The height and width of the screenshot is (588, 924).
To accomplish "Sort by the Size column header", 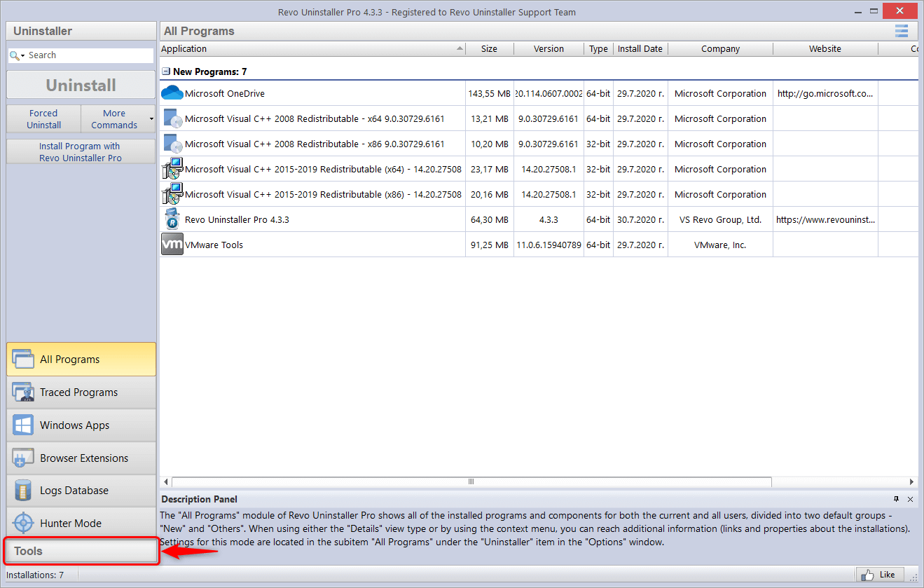I will point(490,49).
